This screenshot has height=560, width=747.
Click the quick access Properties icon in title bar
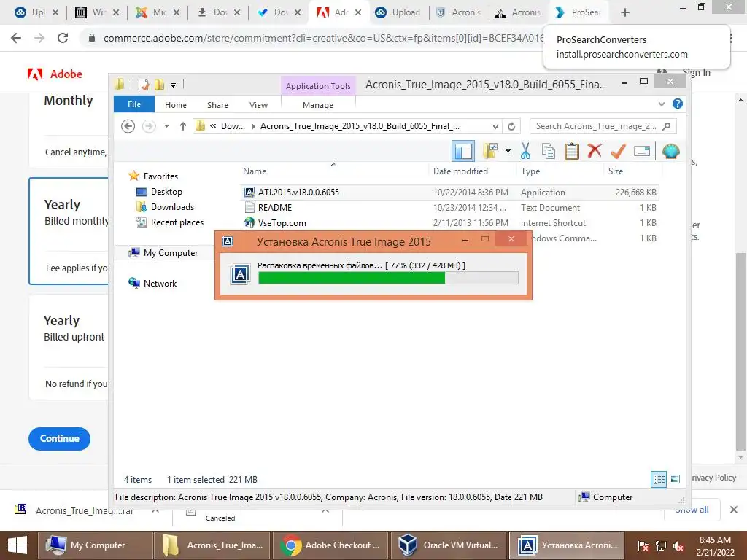pos(144,85)
